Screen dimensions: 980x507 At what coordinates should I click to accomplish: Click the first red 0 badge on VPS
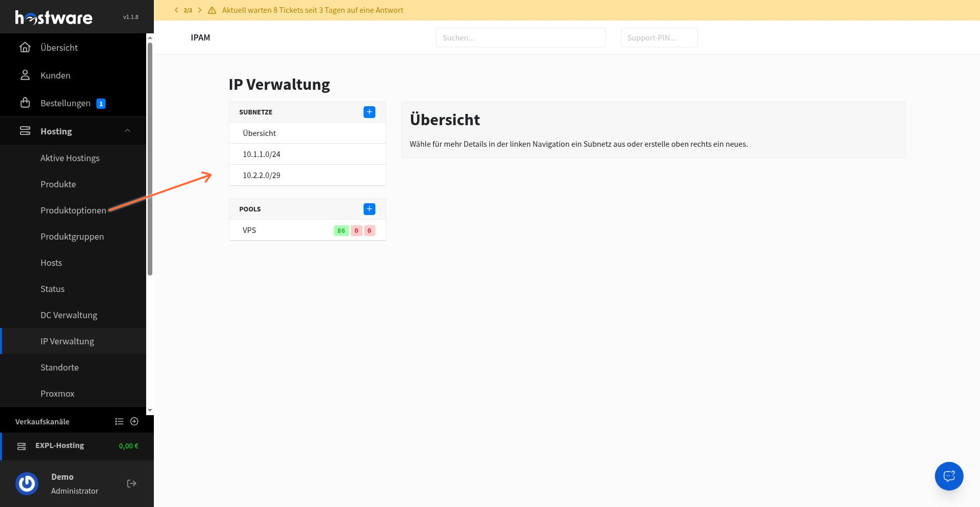tap(356, 231)
